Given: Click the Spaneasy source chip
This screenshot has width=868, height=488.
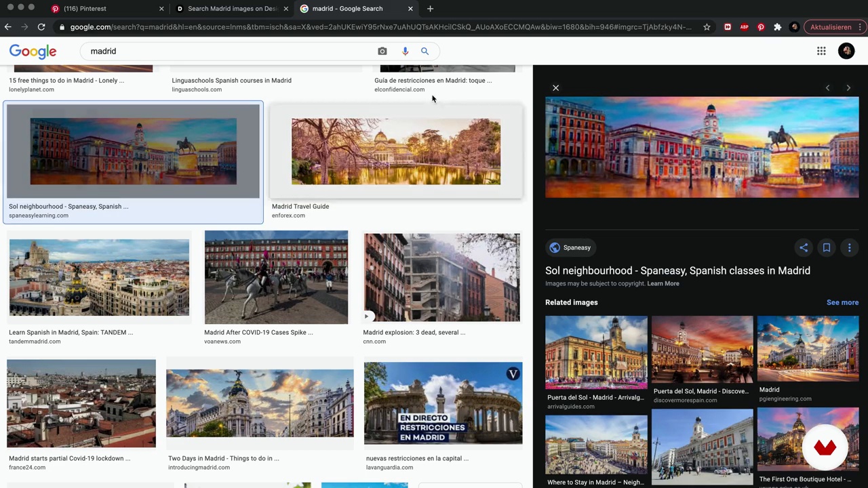Looking at the screenshot, I should coord(570,247).
